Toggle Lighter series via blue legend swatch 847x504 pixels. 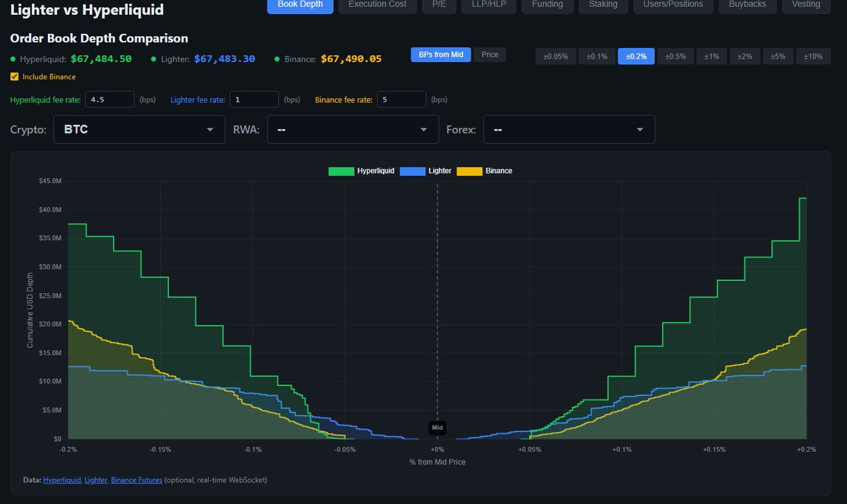click(x=412, y=172)
